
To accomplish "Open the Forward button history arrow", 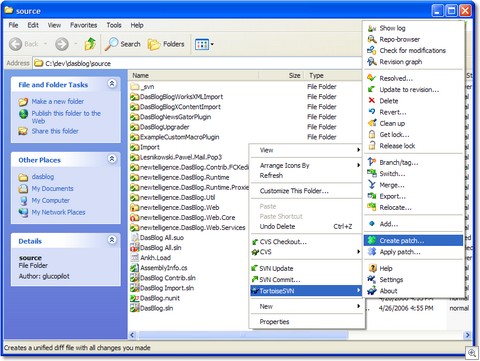I will 76,44.
